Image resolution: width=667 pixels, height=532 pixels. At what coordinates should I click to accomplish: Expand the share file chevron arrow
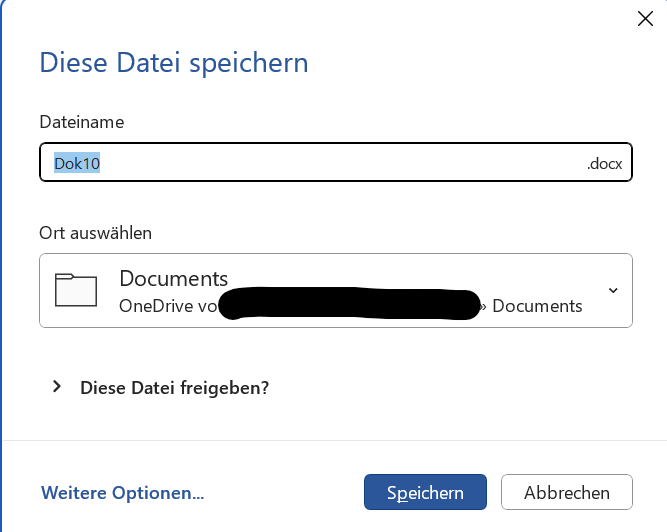point(57,386)
